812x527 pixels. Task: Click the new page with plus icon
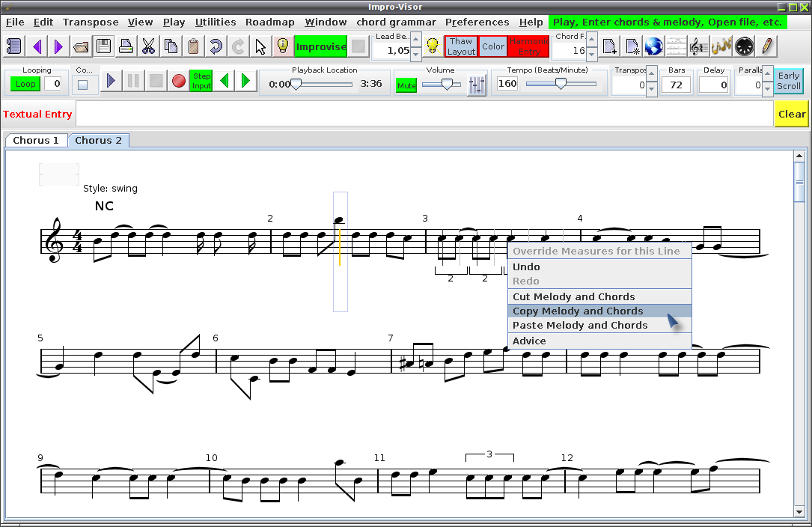click(609, 46)
